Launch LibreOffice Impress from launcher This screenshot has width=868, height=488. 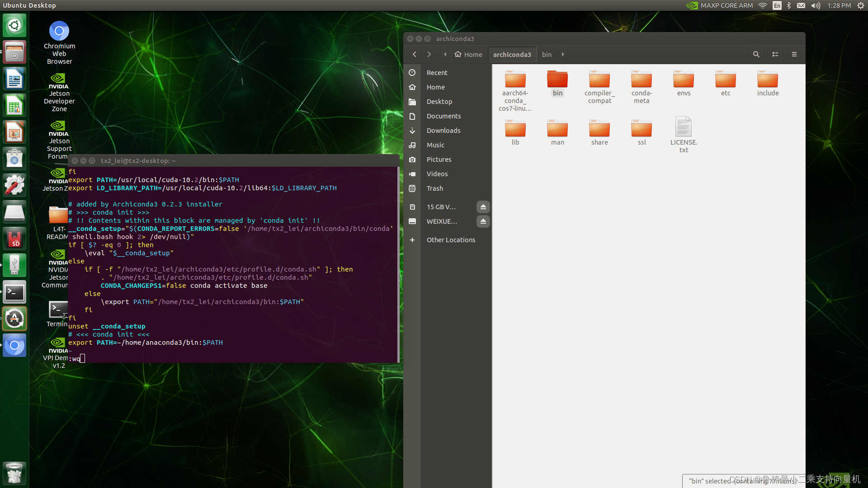[x=14, y=132]
